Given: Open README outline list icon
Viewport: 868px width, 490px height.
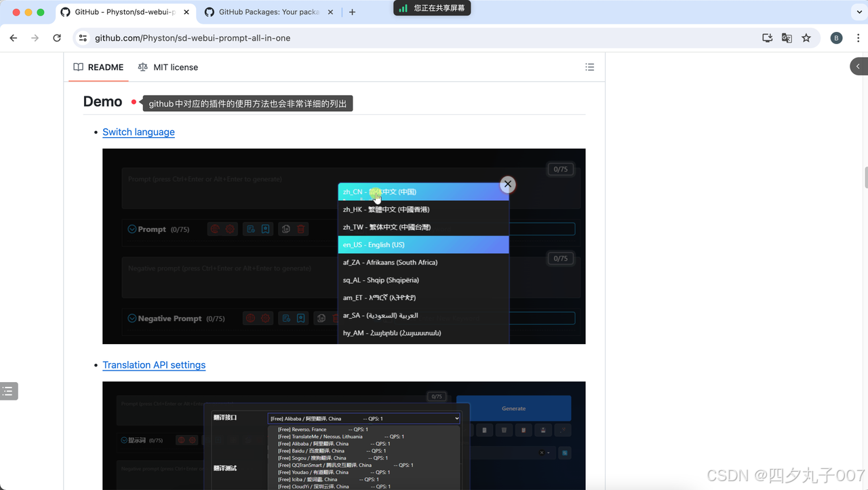Looking at the screenshot, I should pyautogui.click(x=590, y=67).
